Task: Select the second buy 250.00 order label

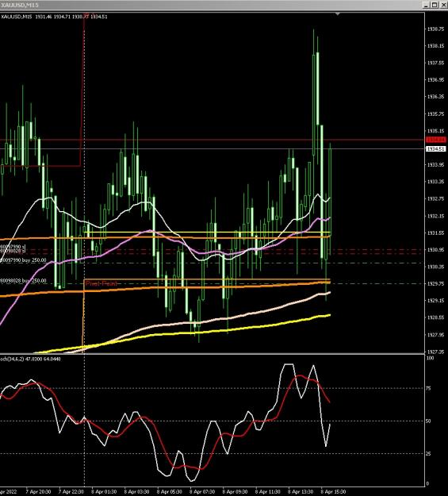Action: coord(24,281)
